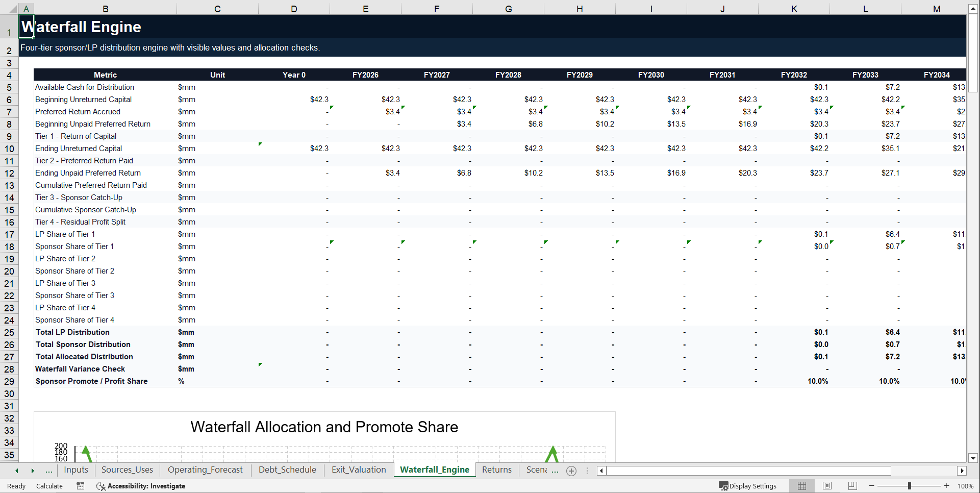Select column K header
980x493 pixels.
click(794, 9)
